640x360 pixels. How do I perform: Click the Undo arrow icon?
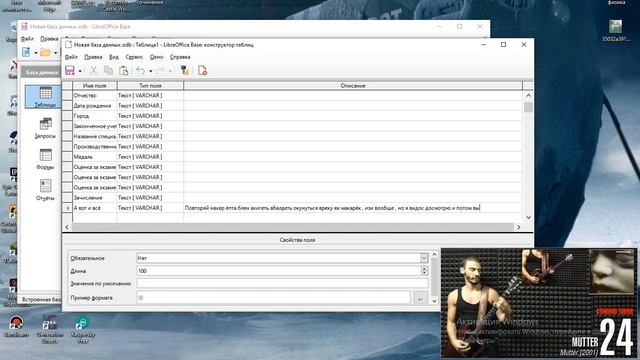[140, 71]
